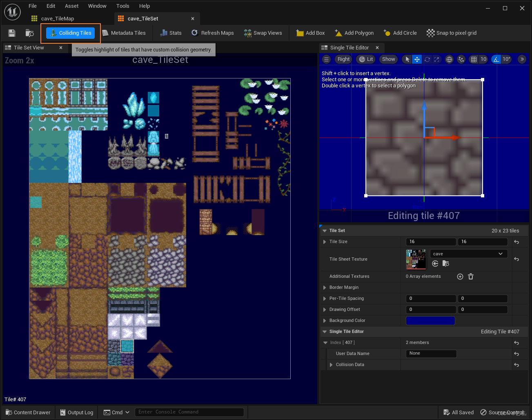Reset Collision Data to default
This screenshot has height=420, width=532.
point(516,365)
